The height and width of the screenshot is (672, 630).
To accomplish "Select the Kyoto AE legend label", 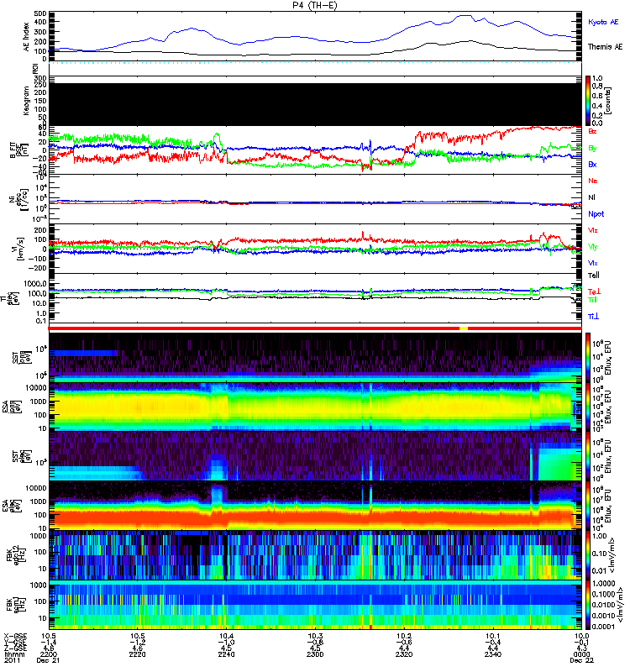I will 603,22.
